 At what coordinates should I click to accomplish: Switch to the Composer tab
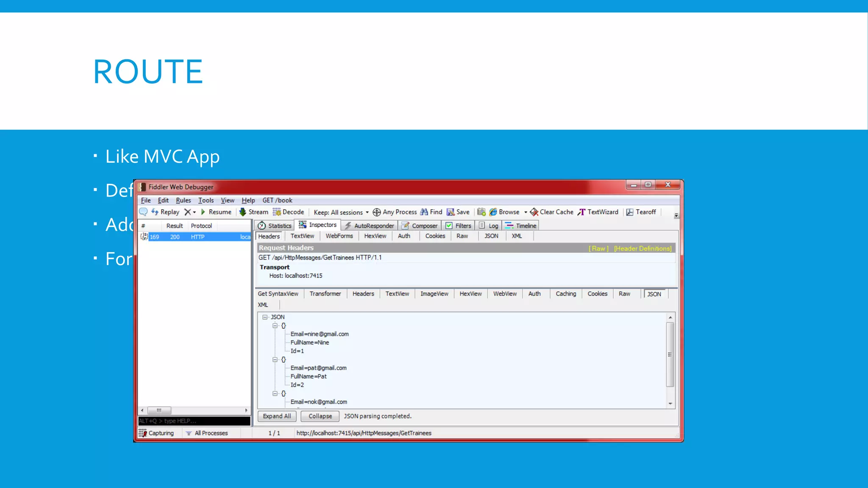pos(420,226)
